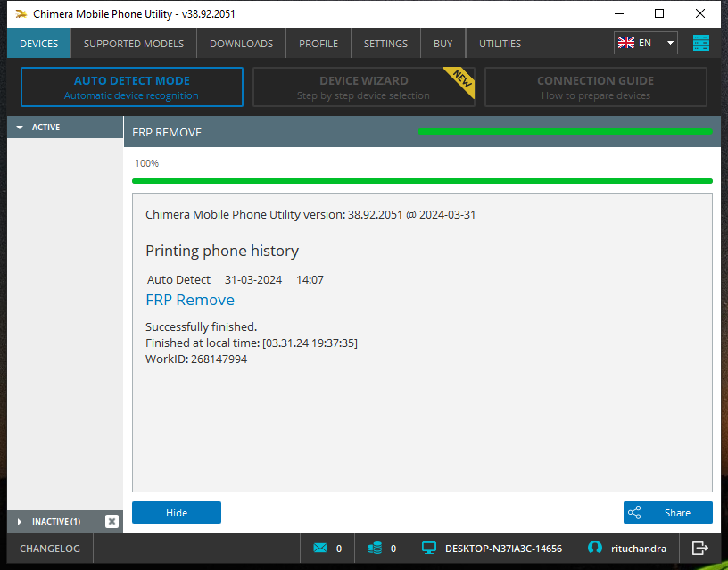Click the credits coin stack icon

tap(375, 549)
